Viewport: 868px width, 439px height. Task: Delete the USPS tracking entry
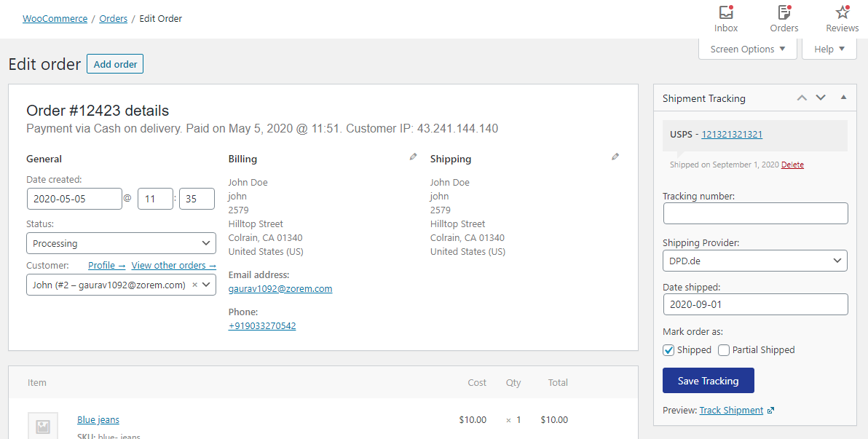pyautogui.click(x=792, y=165)
